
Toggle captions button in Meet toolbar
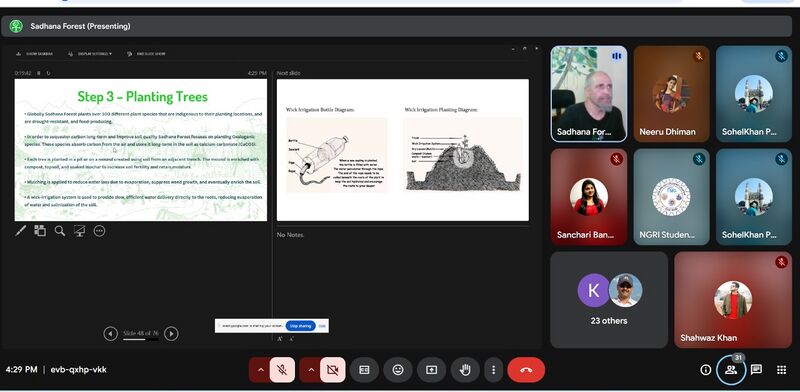coord(364,370)
